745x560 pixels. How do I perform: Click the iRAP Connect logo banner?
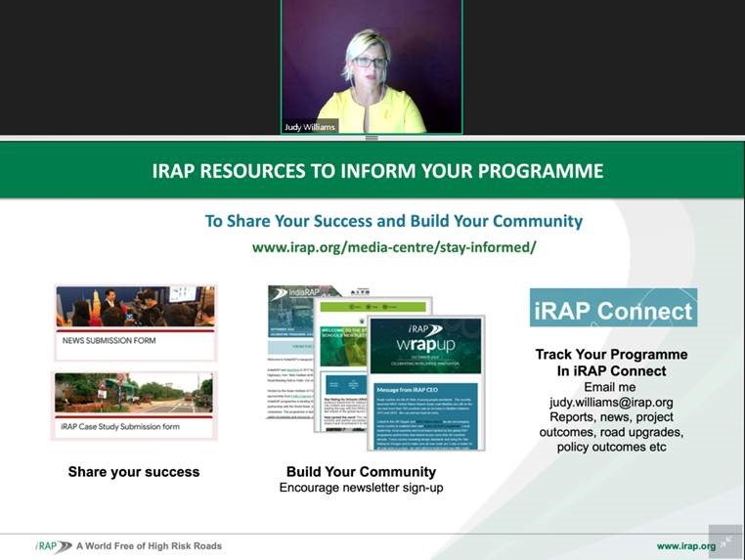613,309
